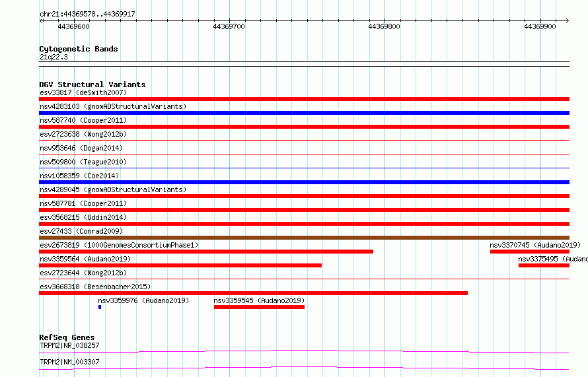Viewport: 588px width, 377px height.
Task: Open the TRPM2|NM_003307 transcript label
Action: click(69, 362)
